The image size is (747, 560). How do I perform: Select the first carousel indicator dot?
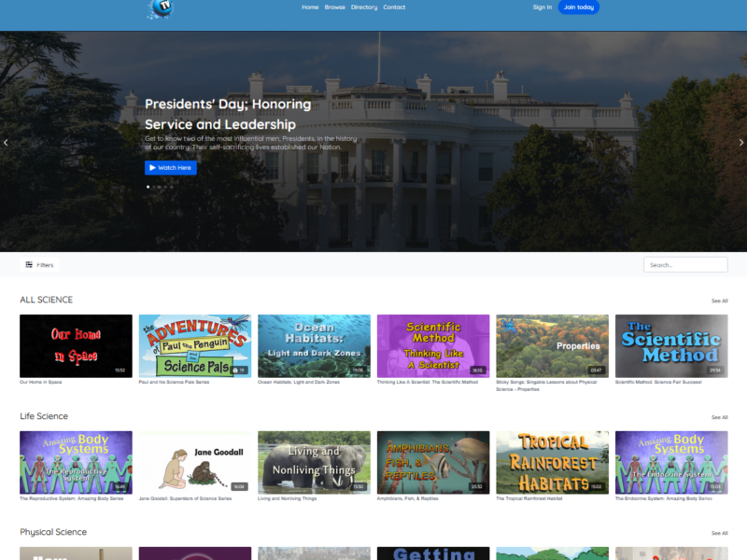point(148,187)
